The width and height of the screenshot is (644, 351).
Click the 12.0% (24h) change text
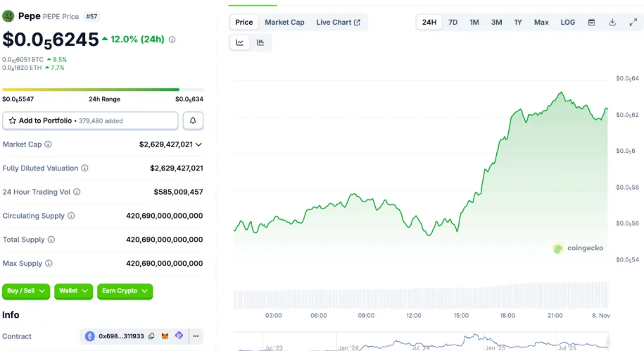point(137,39)
